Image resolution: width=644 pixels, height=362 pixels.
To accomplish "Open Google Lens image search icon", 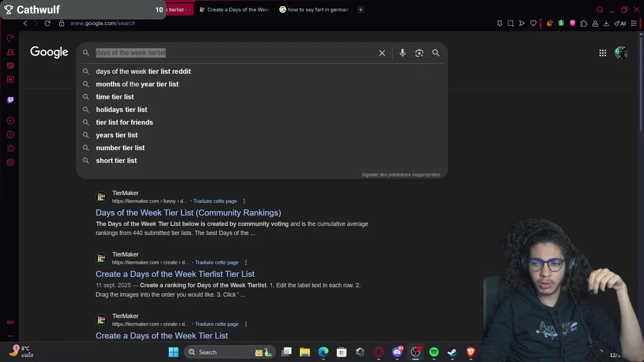I will (419, 53).
